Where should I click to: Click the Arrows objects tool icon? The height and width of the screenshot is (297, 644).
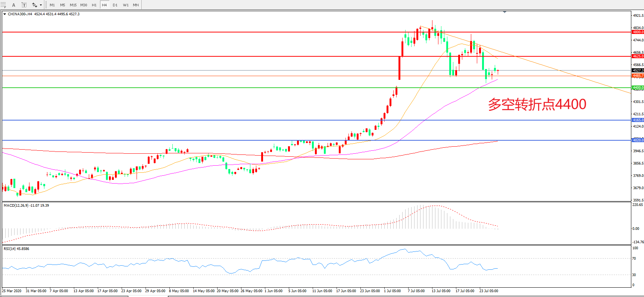(x=34, y=5)
